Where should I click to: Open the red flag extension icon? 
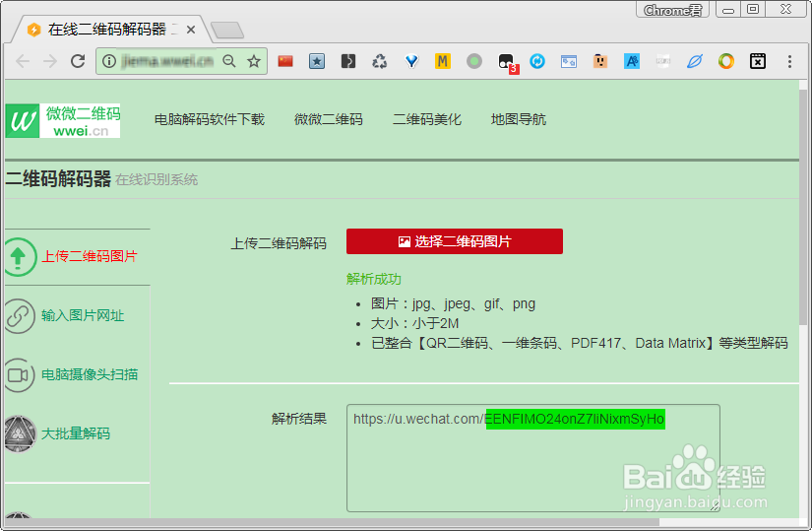pos(285,61)
